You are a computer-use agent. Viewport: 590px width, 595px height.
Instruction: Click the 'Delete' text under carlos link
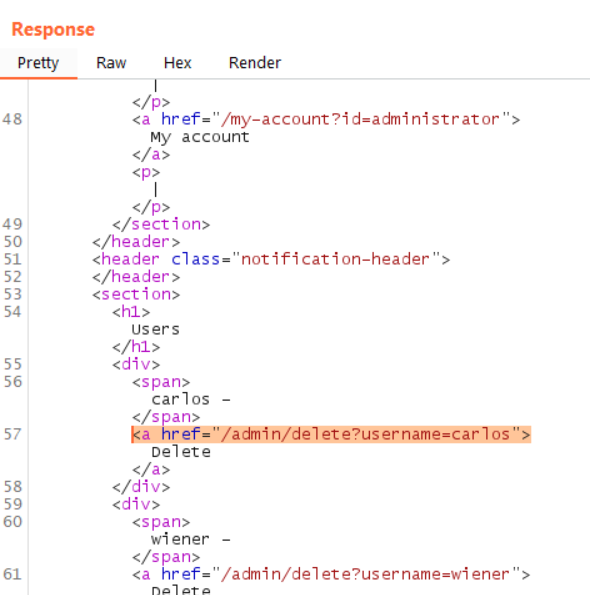(181, 452)
